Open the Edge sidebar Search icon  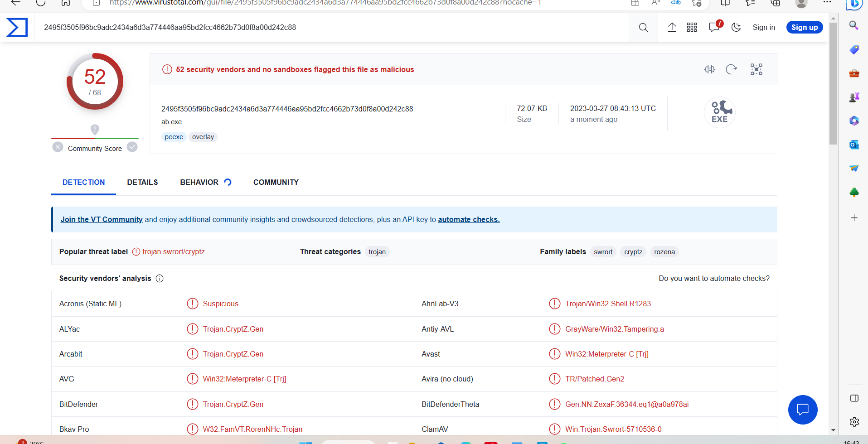tap(854, 25)
